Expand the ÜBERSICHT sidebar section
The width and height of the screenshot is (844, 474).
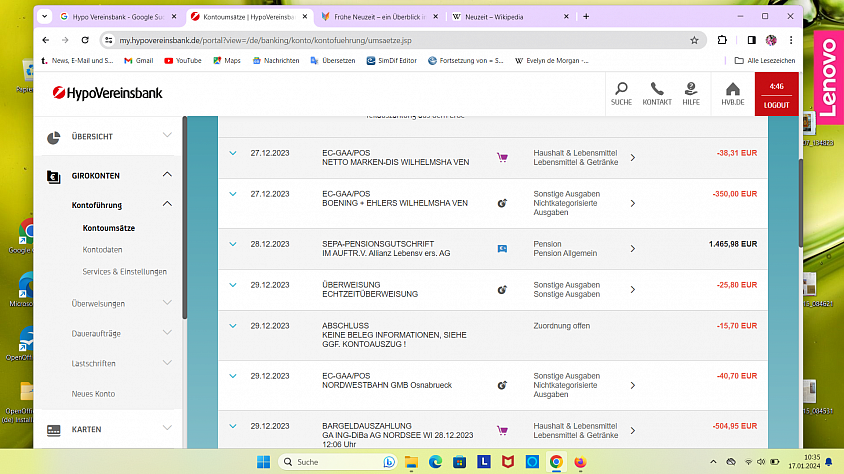pos(167,135)
